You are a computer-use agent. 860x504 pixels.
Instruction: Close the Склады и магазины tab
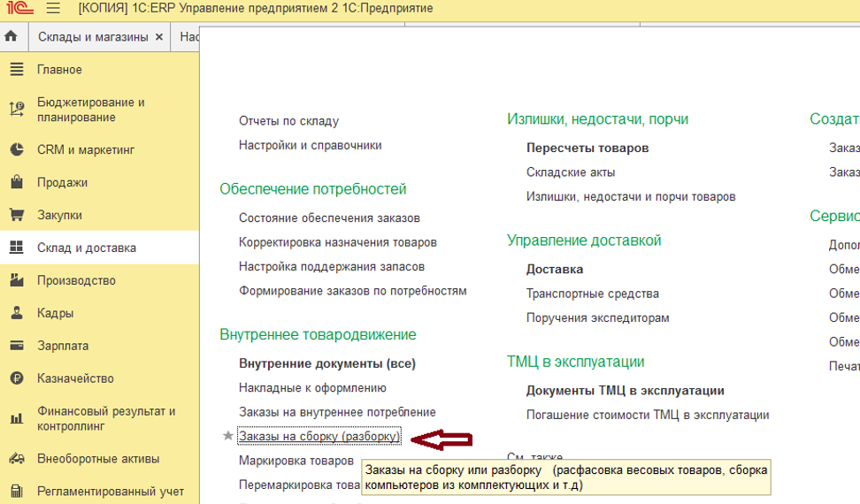[x=159, y=37]
